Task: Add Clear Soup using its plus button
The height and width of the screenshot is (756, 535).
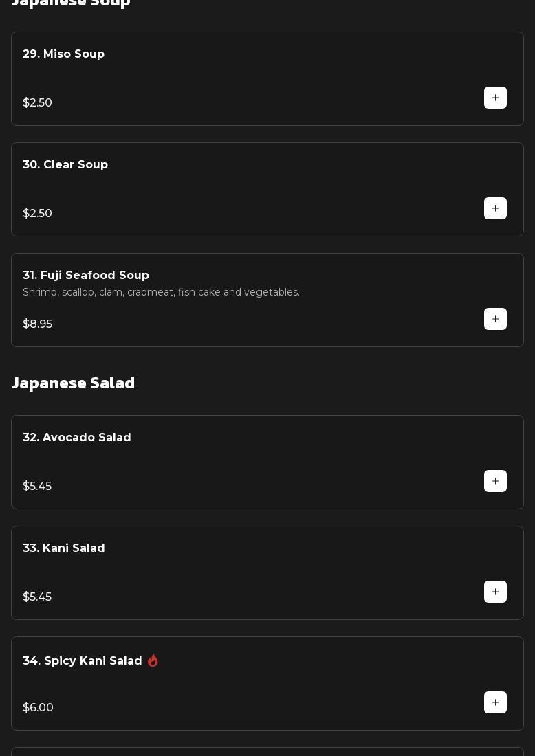Action: (x=495, y=208)
